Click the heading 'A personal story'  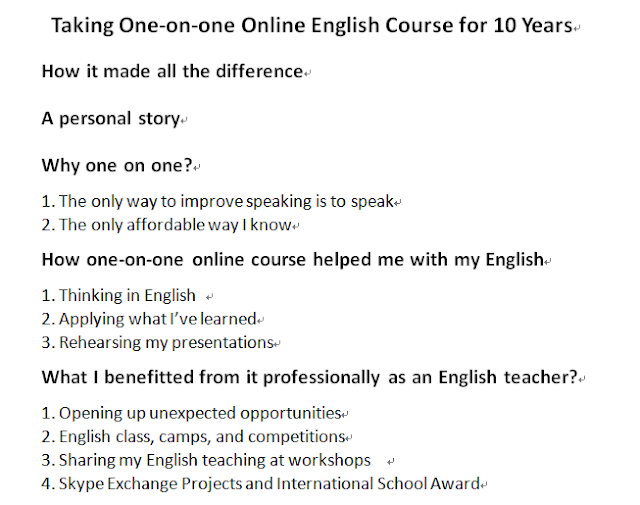tap(111, 119)
